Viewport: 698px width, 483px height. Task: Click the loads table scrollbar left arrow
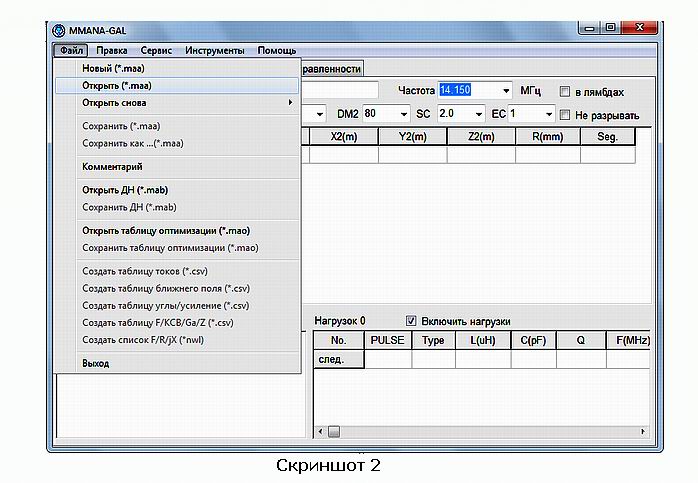321,431
